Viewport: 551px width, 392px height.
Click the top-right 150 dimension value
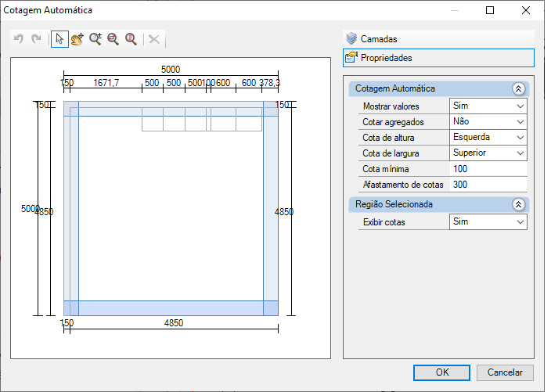283,105
